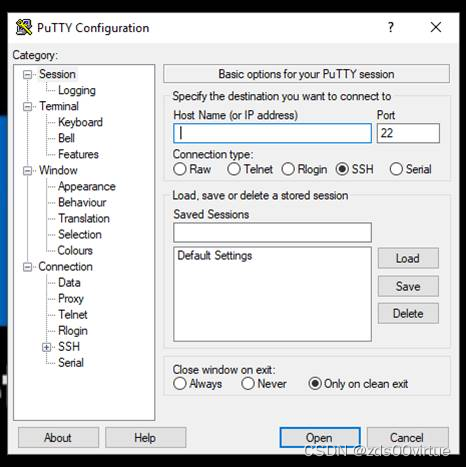Click the Help button
Image resolution: width=466 pixels, height=467 pixels.
pos(145,438)
